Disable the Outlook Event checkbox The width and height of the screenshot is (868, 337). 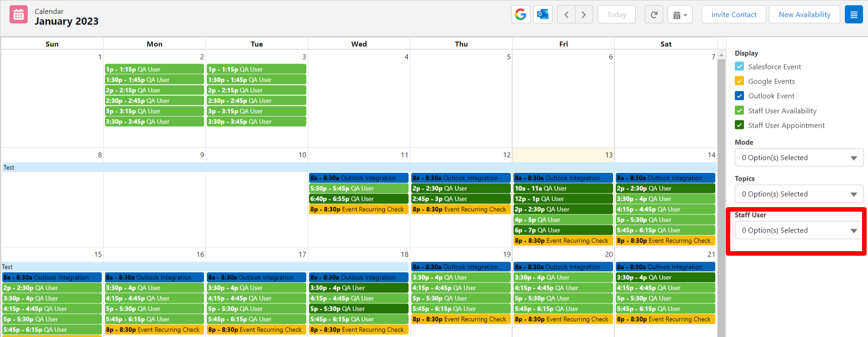(x=739, y=96)
